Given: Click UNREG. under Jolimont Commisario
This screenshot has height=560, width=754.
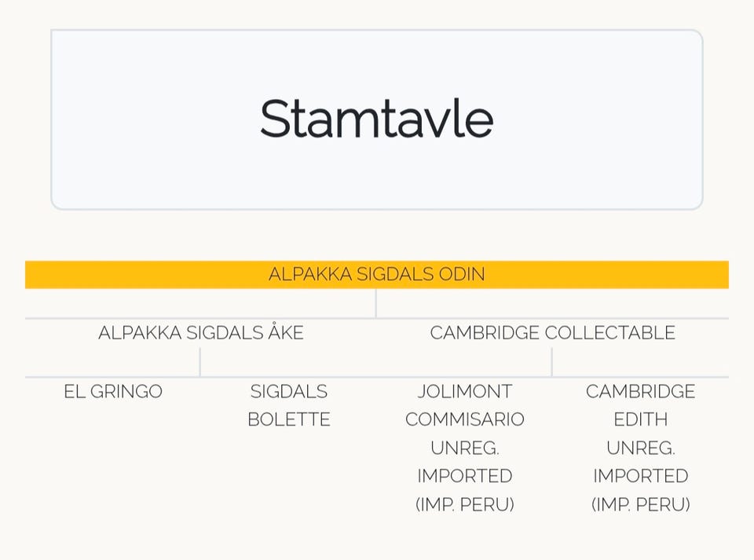Looking at the screenshot, I should (x=464, y=448).
